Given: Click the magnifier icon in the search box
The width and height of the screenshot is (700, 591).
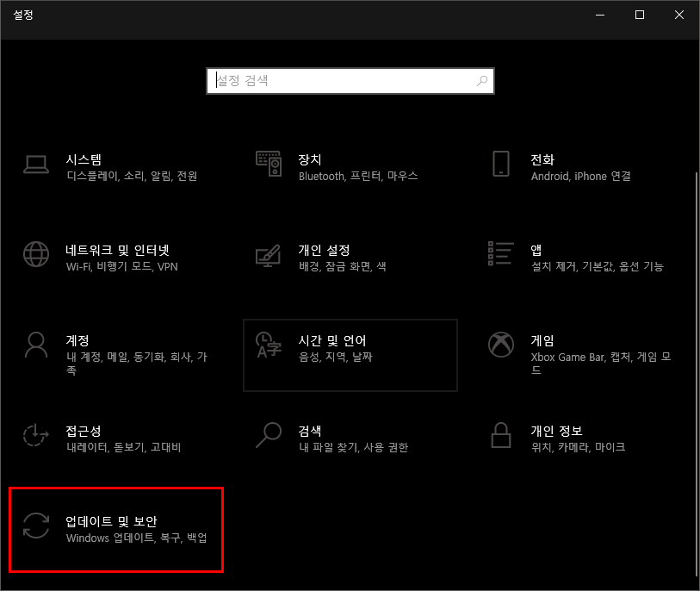Looking at the screenshot, I should pos(482,81).
